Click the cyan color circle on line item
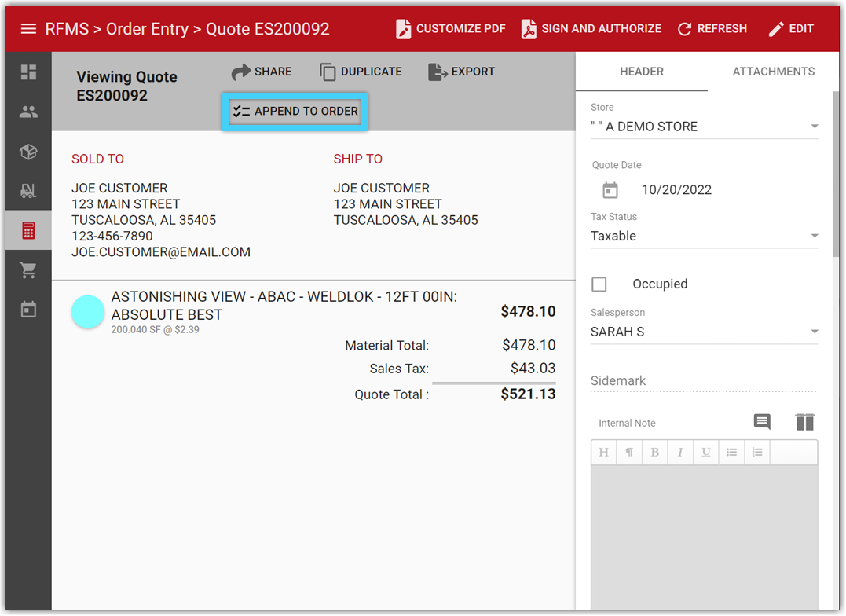846x616 pixels. pyautogui.click(x=88, y=312)
